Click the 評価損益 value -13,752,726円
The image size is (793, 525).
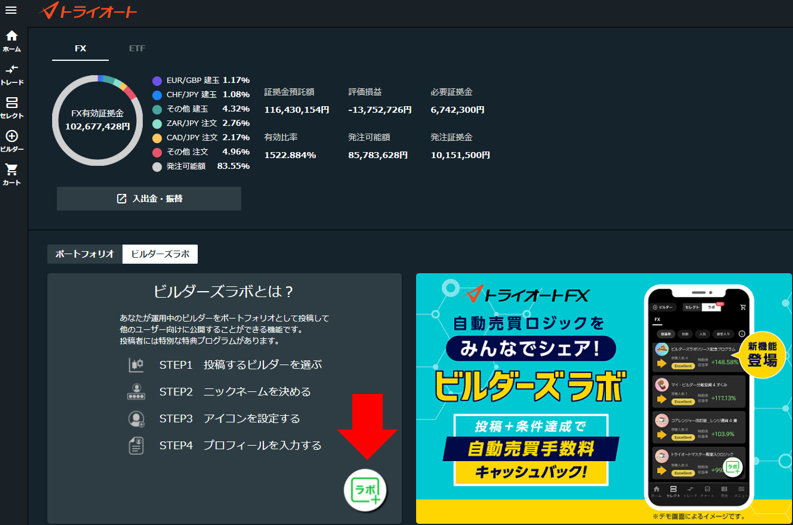[x=380, y=110]
